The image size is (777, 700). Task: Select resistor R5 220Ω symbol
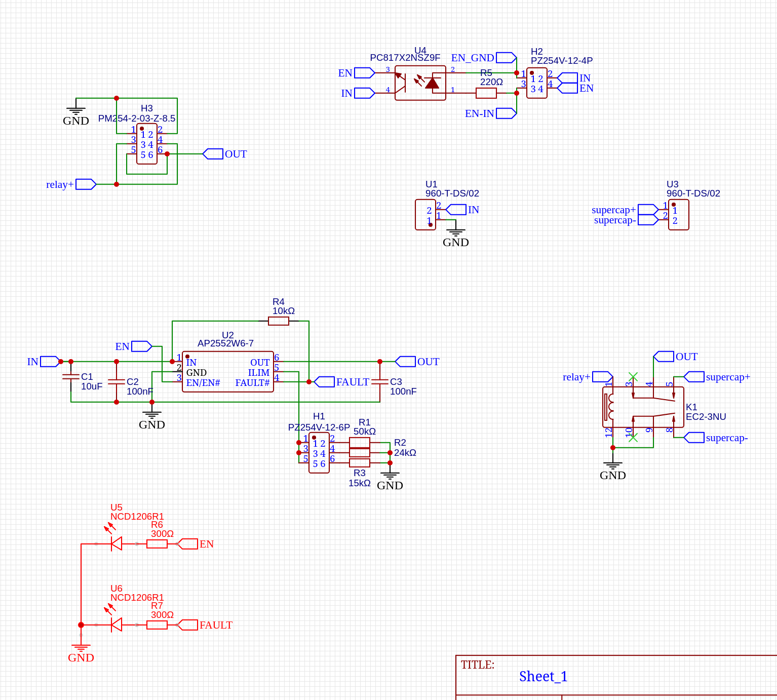pos(486,93)
